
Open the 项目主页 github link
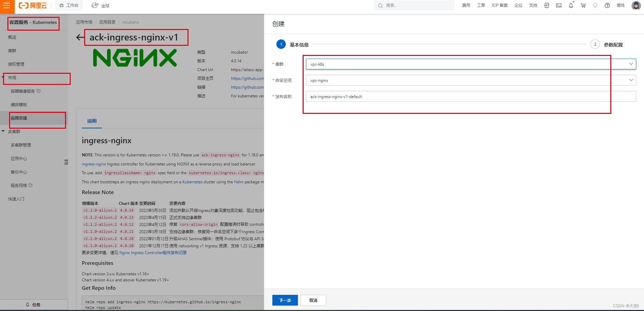(247, 79)
